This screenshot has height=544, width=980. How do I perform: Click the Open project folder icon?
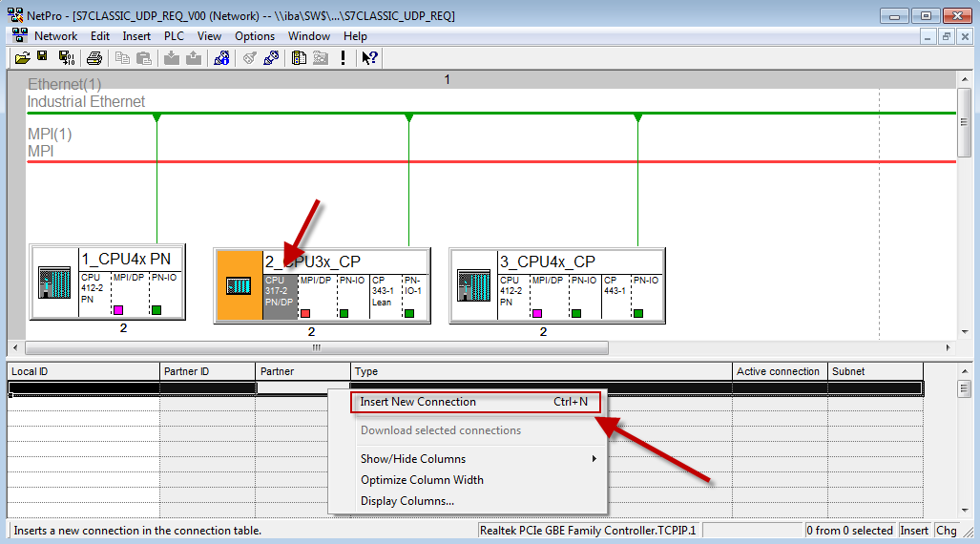pyautogui.click(x=22, y=58)
